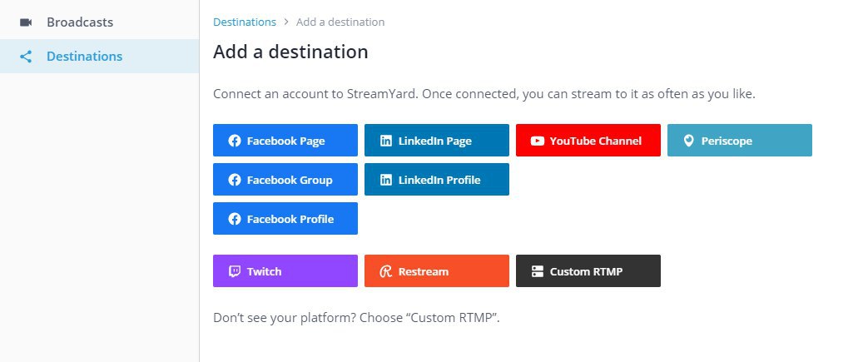Click the YouTube play icon
This screenshot has width=868, height=362.
coord(537,141)
